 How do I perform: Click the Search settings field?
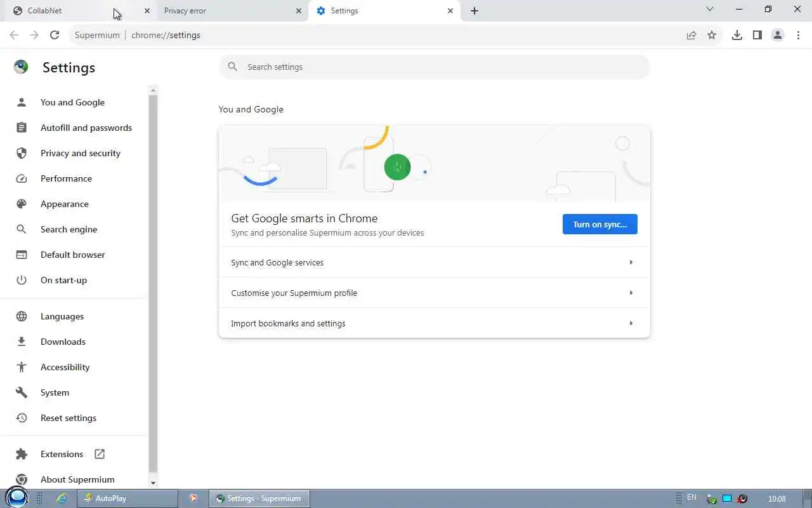coord(435,67)
